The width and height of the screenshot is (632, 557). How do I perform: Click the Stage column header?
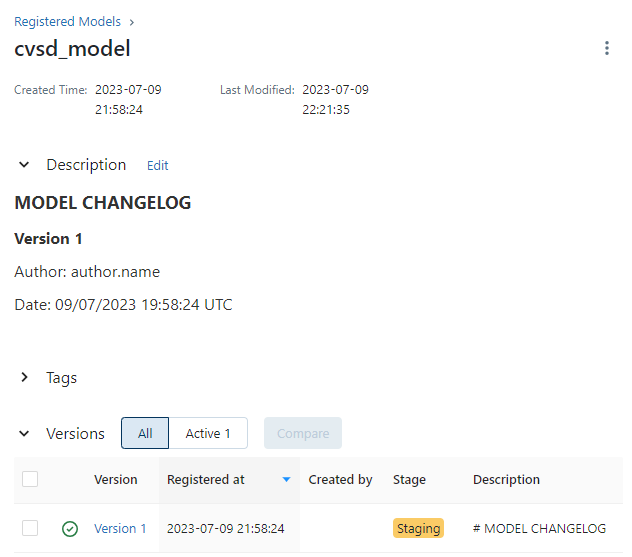[x=410, y=480]
